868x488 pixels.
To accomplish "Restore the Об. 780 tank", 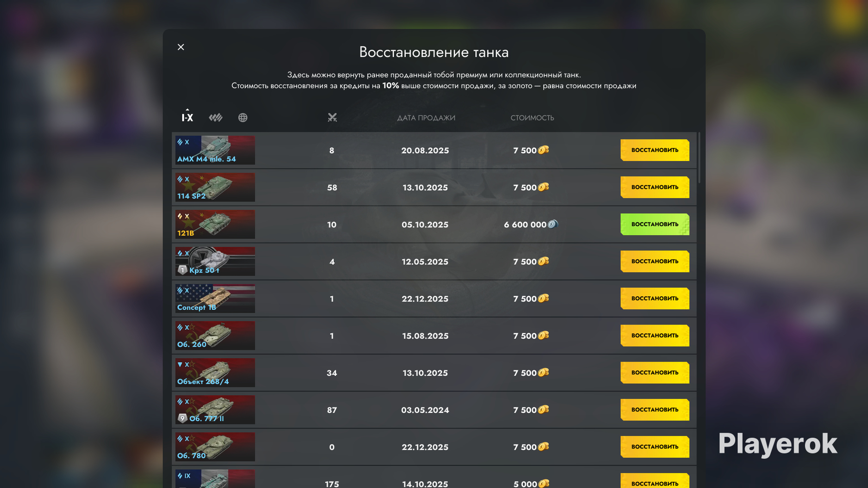I will click(655, 447).
